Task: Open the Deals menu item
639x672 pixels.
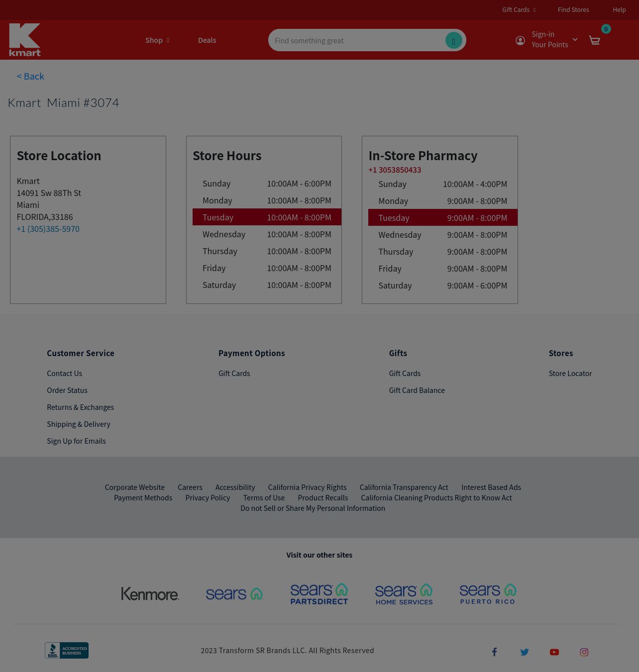Action: pos(207,40)
